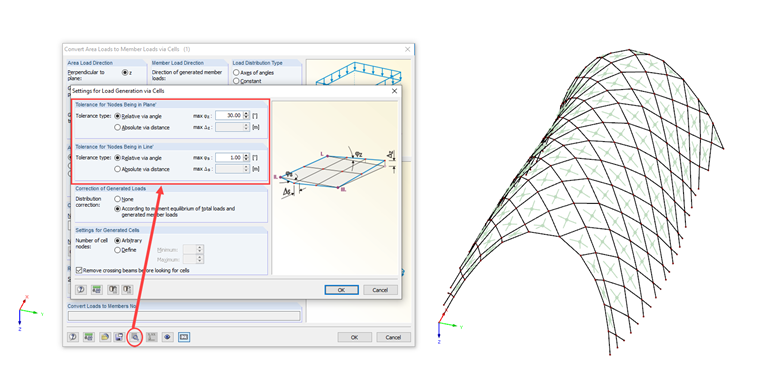
Task: Select 'Arbitrary' number of cell nodes
Action: 117,241
